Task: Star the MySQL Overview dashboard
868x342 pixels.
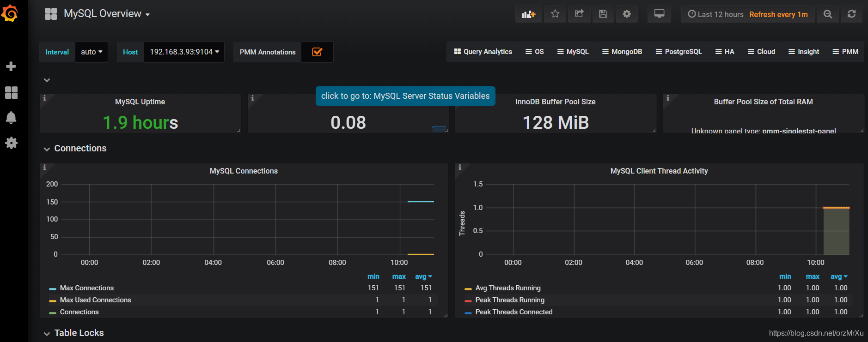Action: [555, 14]
